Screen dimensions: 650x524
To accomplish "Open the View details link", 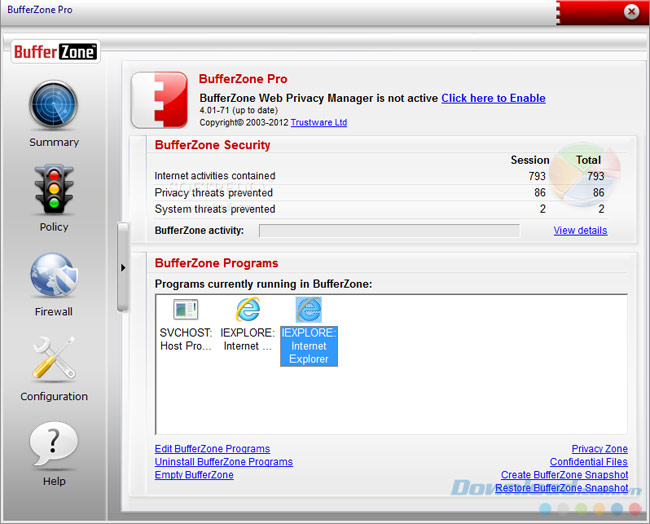I will coord(580,230).
